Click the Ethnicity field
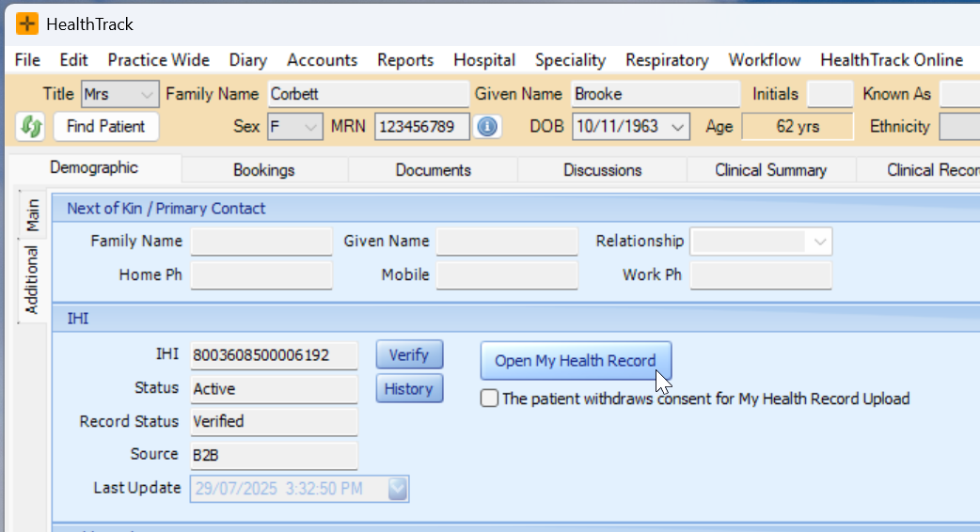The height and width of the screenshot is (532, 980). pyautogui.click(x=960, y=127)
